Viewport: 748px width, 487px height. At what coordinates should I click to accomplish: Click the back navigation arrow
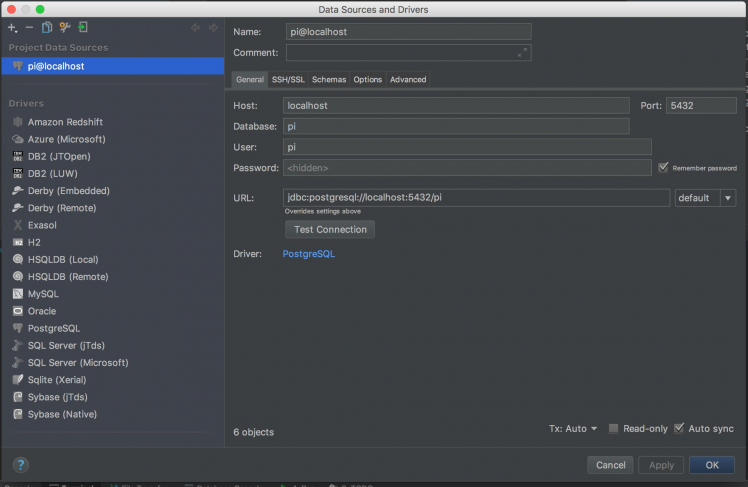[x=195, y=28]
